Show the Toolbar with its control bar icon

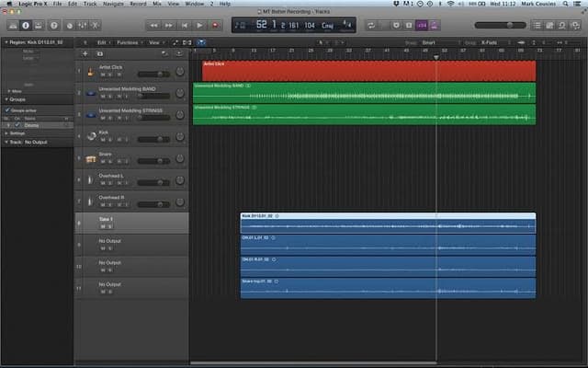click(x=39, y=26)
